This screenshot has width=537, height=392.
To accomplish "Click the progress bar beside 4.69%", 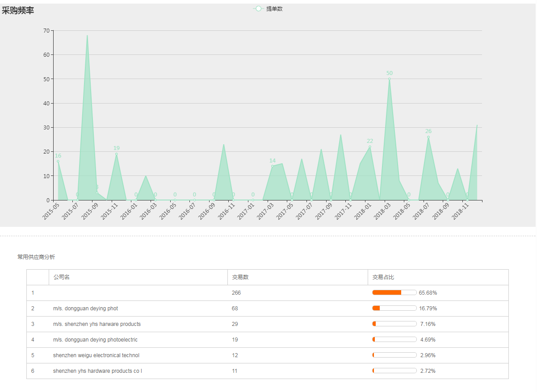I will (394, 339).
